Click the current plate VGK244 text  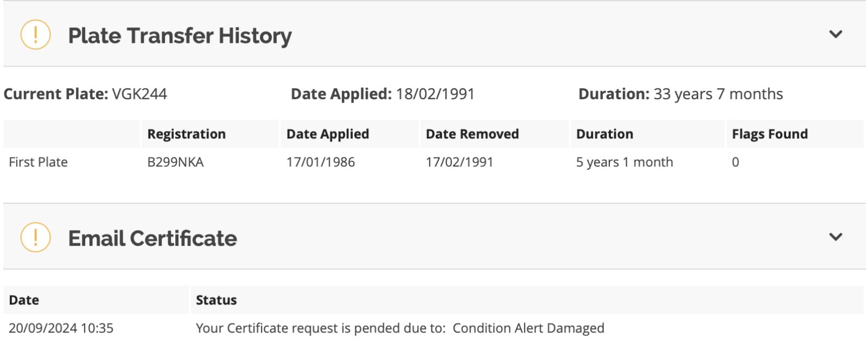click(x=139, y=94)
